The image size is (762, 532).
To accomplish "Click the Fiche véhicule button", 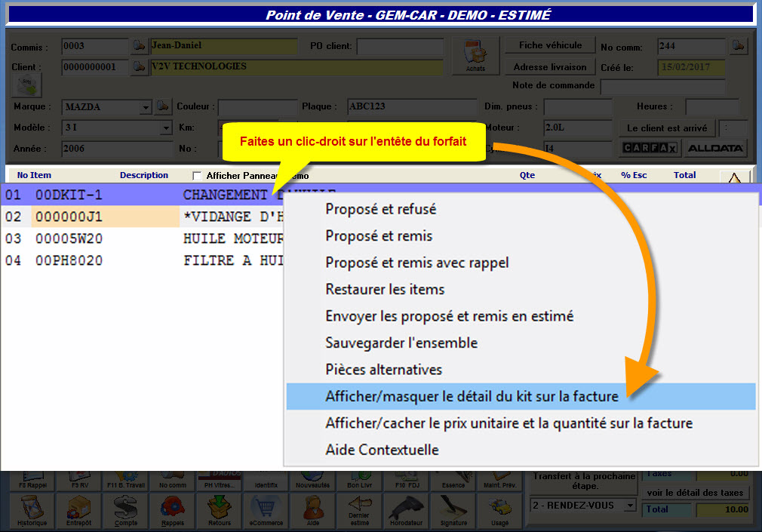I will pyautogui.click(x=550, y=45).
